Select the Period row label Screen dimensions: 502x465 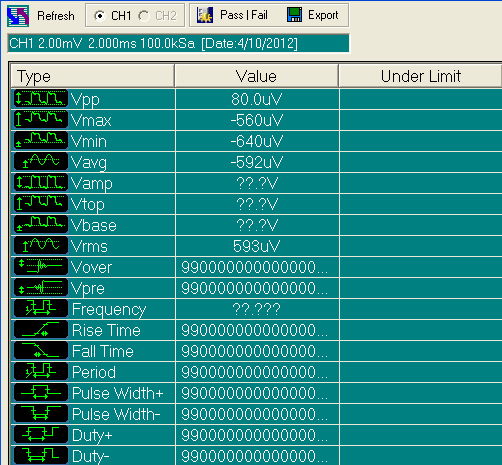[94, 372]
